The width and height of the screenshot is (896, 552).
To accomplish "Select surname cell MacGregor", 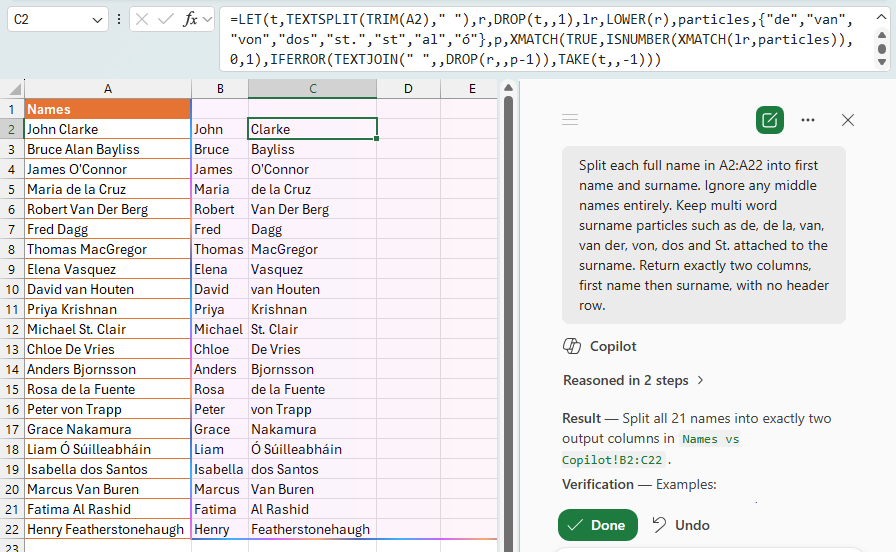I will coord(313,249).
